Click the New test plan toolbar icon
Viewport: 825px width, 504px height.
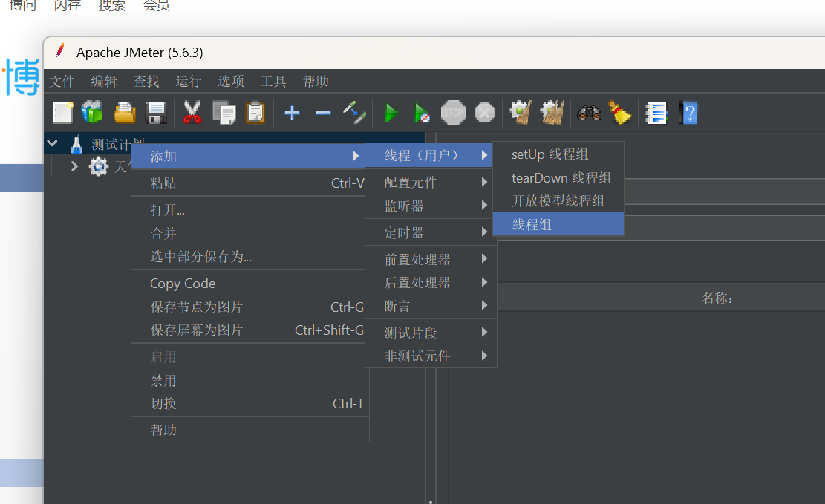62,113
